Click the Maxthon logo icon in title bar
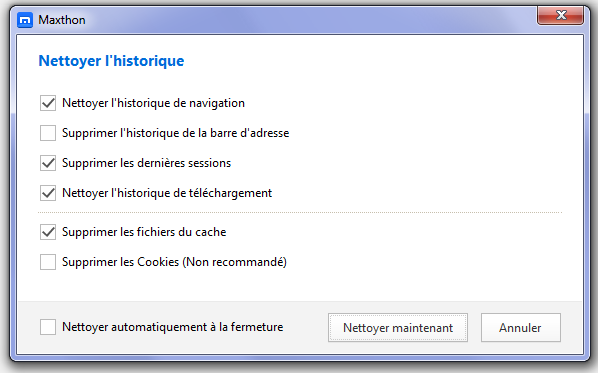The width and height of the screenshot is (598, 373). point(25,20)
